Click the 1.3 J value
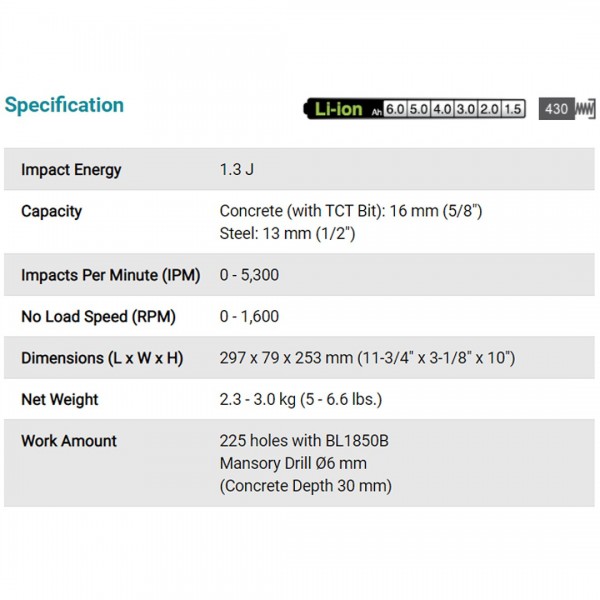The width and height of the screenshot is (600, 600). click(x=237, y=169)
